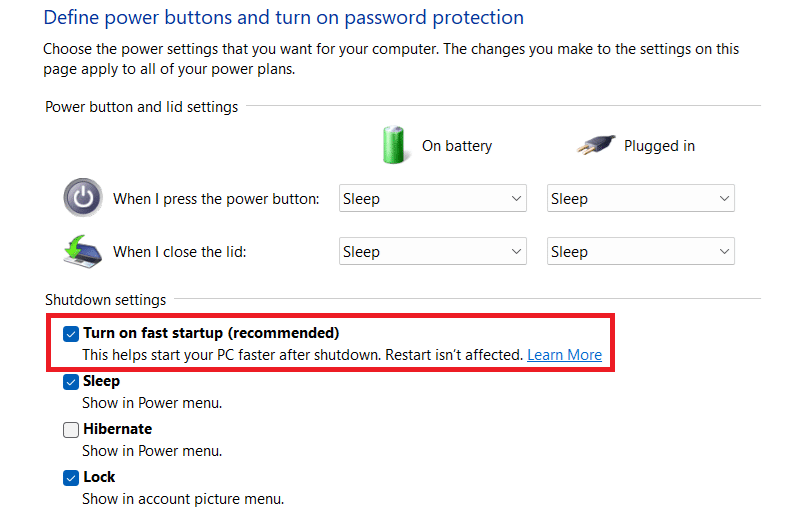
Task: Uncheck the Lock checkbox
Action: pos(71,478)
